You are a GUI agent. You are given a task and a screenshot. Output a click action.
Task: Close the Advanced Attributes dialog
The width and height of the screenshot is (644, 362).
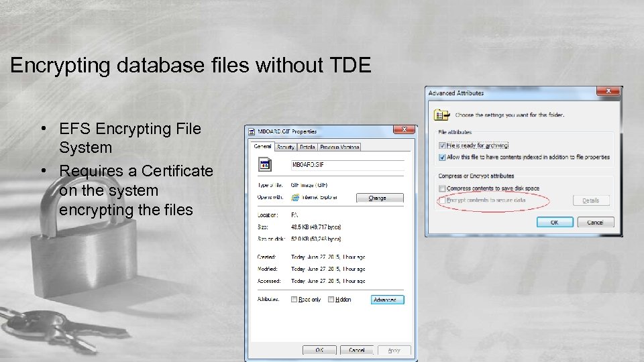[608, 91]
